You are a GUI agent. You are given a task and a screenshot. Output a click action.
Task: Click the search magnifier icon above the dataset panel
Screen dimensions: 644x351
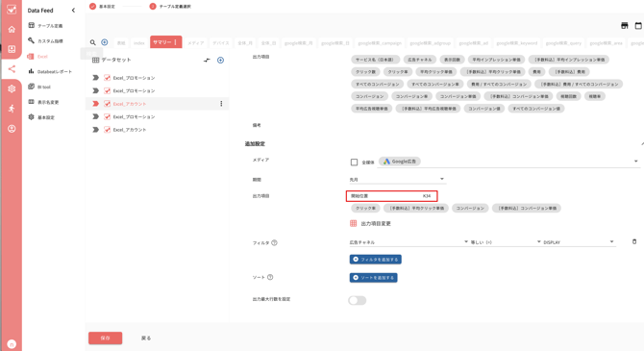click(x=93, y=42)
